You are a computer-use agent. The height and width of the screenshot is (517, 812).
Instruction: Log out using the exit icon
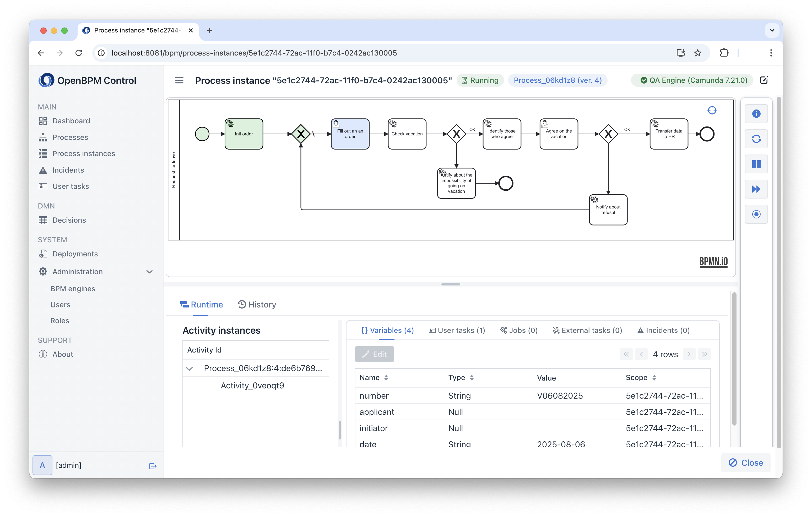[x=153, y=466]
